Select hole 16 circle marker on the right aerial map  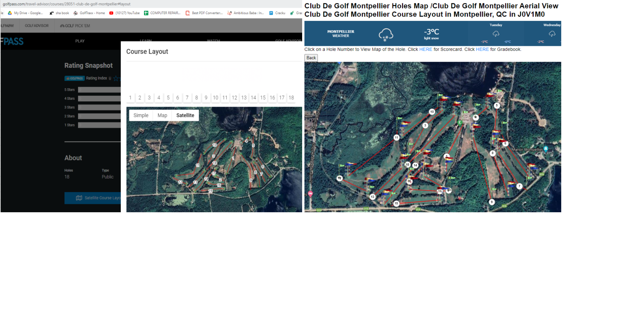coord(440,191)
